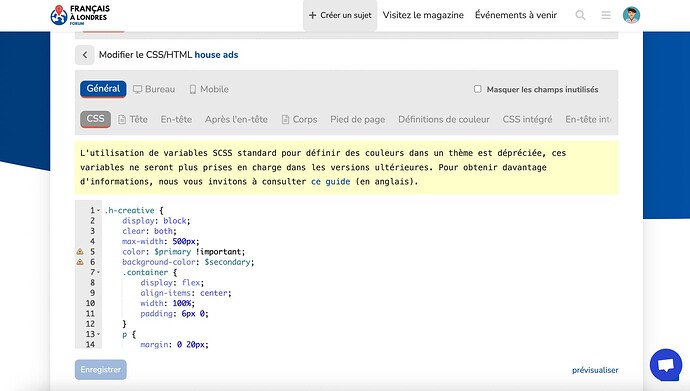The width and height of the screenshot is (690, 391).
Task: Switch to the Bureau tab
Action: coord(154,89)
